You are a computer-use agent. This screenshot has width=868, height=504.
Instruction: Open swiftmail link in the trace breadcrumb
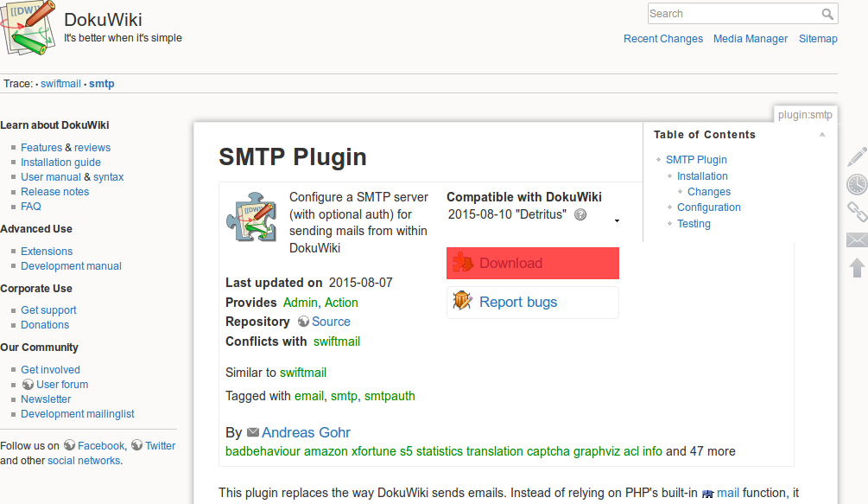coord(60,84)
